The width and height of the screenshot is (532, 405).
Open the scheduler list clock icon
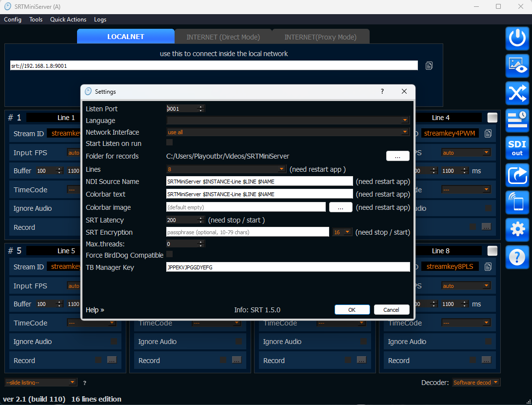(x=517, y=121)
